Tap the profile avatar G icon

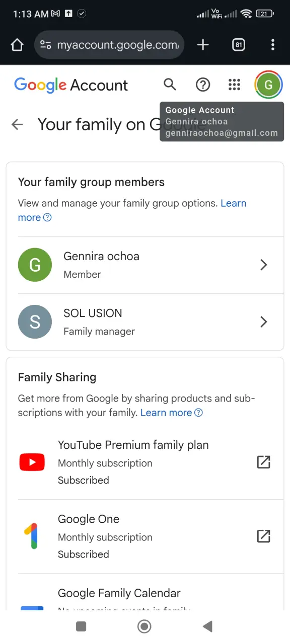(x=269, y=85)
